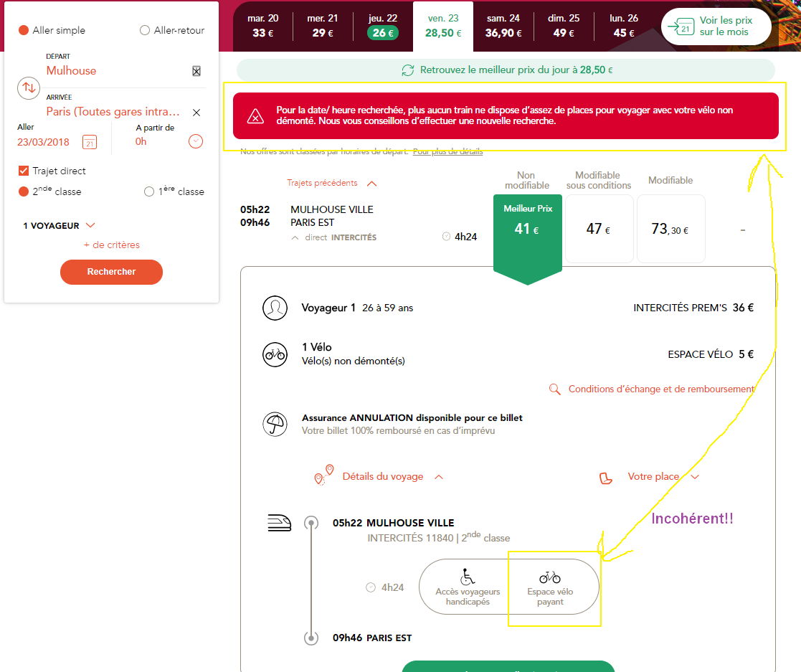Open Voir les prix sur le mois
Image resolution: width=801 pixels, height=672 pixels.
coord(716,26)
